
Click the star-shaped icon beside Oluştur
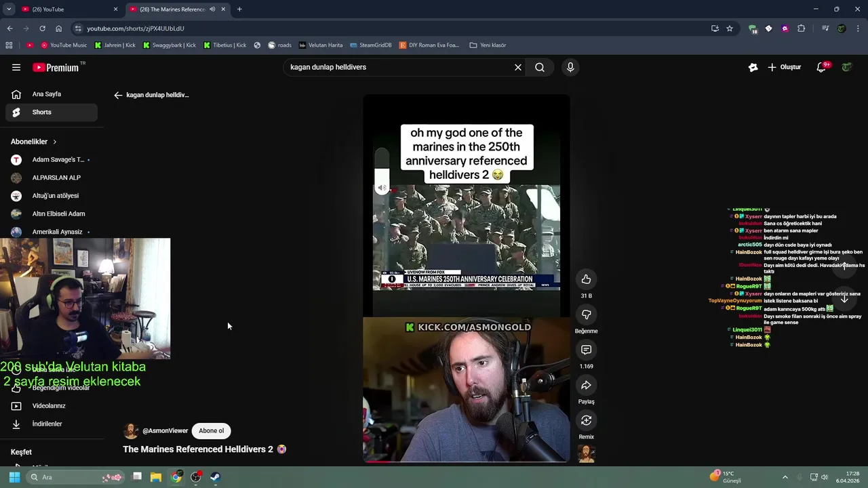[753, 67]
